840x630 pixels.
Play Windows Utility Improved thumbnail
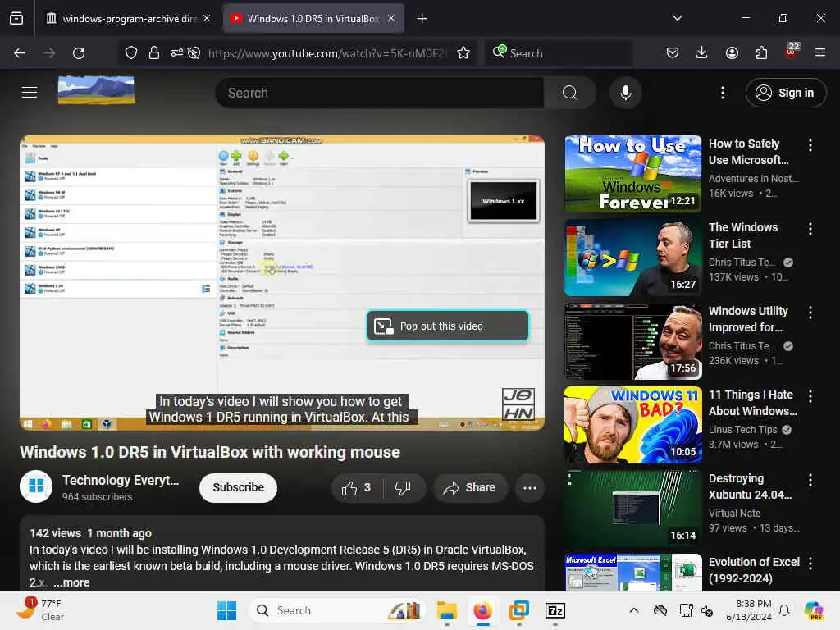[632, 340]
